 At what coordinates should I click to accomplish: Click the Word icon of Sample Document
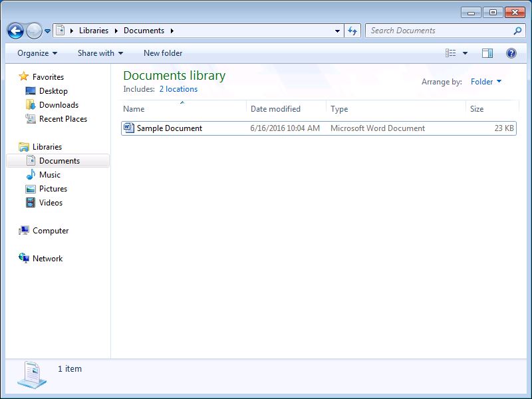129,128
